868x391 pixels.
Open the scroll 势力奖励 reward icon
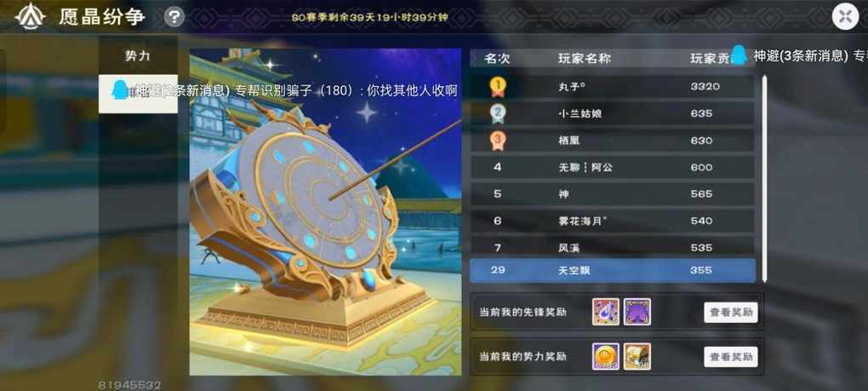tap(637, 356)
